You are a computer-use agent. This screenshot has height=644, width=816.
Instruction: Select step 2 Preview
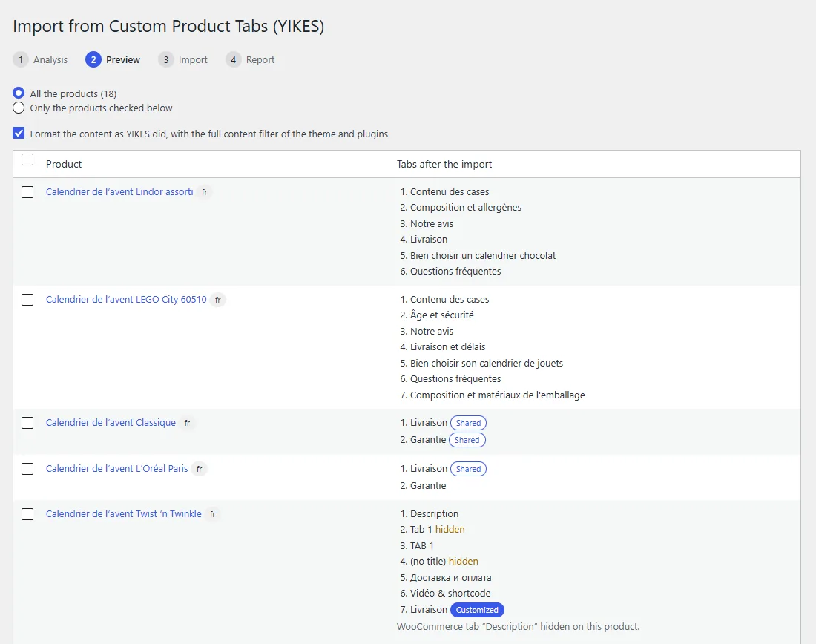click(113, 60)
